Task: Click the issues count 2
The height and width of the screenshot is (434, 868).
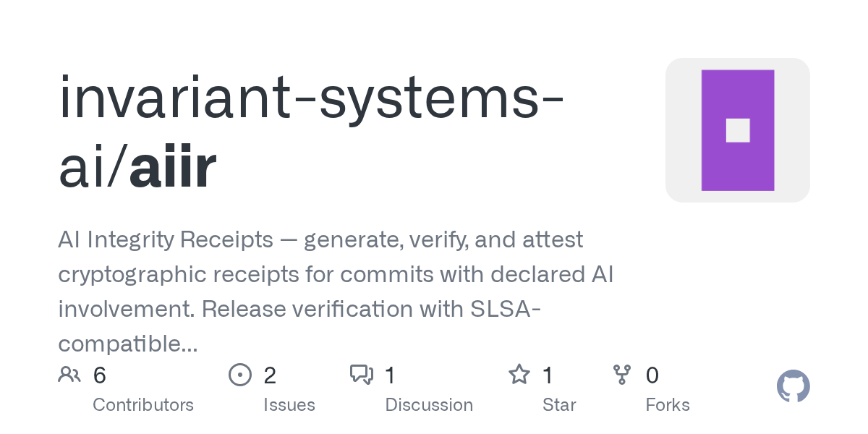Action: coord(270,375)
